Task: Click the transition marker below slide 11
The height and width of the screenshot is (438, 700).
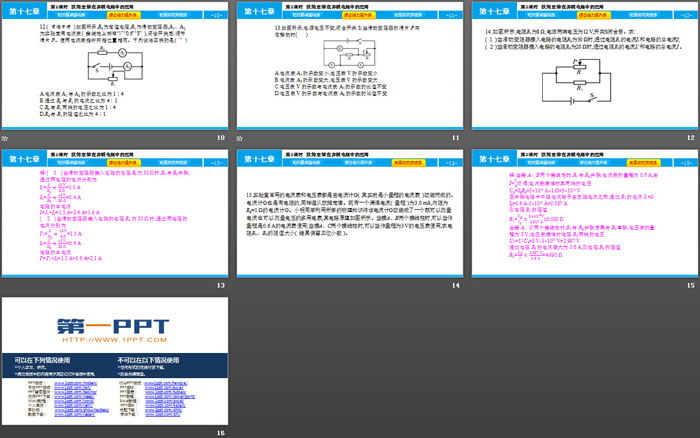Action: tap(240, 136)
